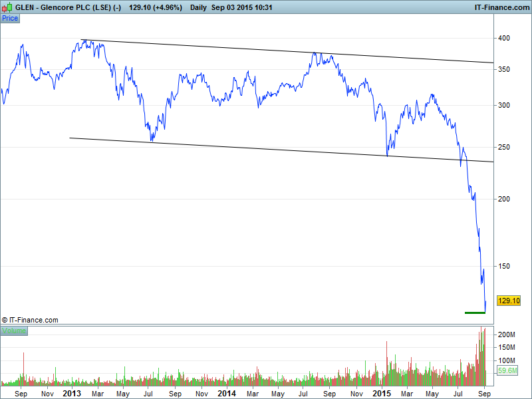Image resolution: width=532 pixels, height=399 pixels.
Task: Click the 59.6M volume value tag
Action: tap(507, 372)
